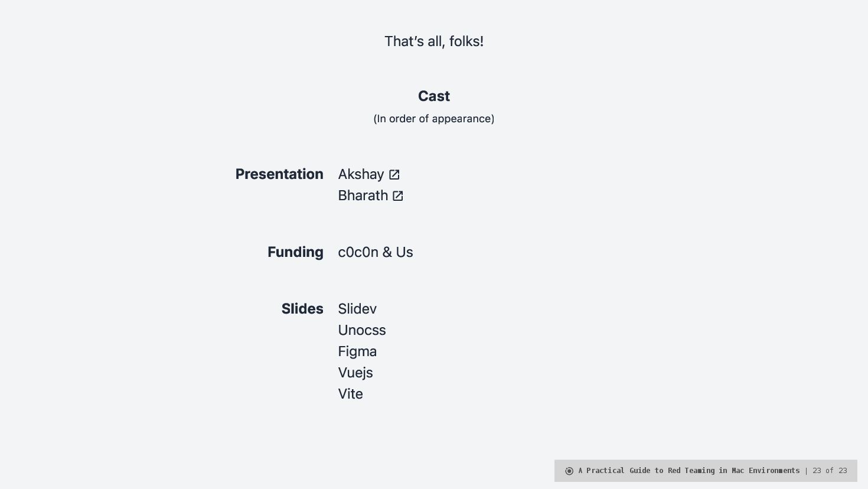The width and height of the screenshot is (868, 489).
Task: Select the Vuejs credit entry
Action: click(x=355, y=373)
